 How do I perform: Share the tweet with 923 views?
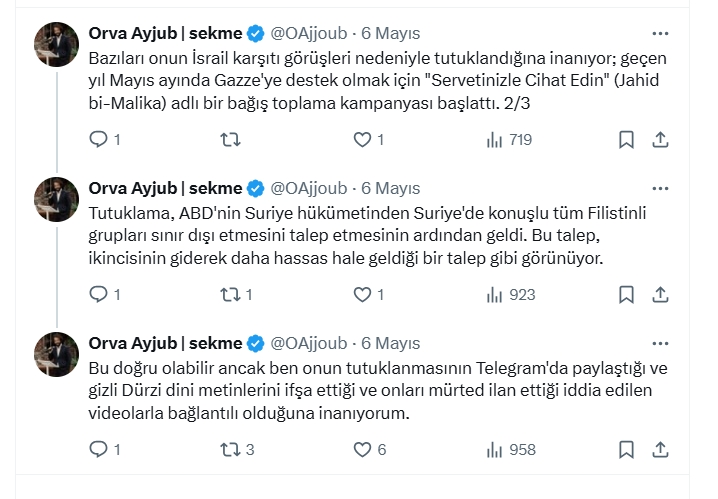(661, 295)
